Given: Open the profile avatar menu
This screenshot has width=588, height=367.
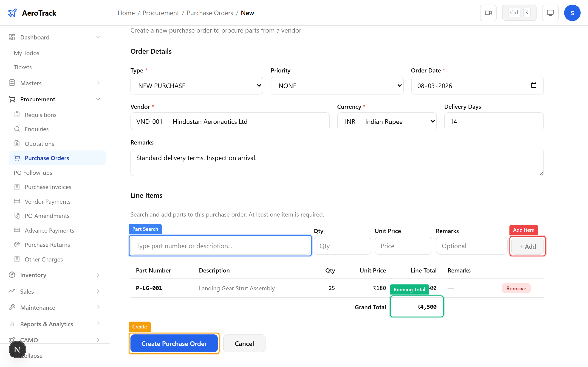Looking at the screenshot, I should 572,13.
